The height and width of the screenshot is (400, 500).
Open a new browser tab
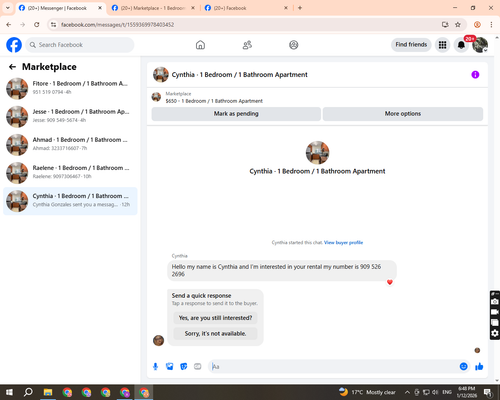click(x=300, y=8)
